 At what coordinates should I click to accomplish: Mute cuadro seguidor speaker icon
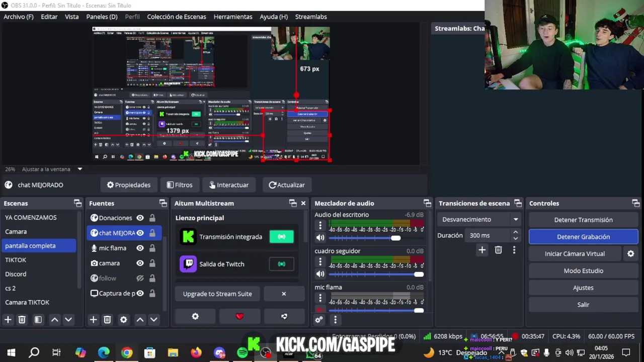(x=320, y=274)
